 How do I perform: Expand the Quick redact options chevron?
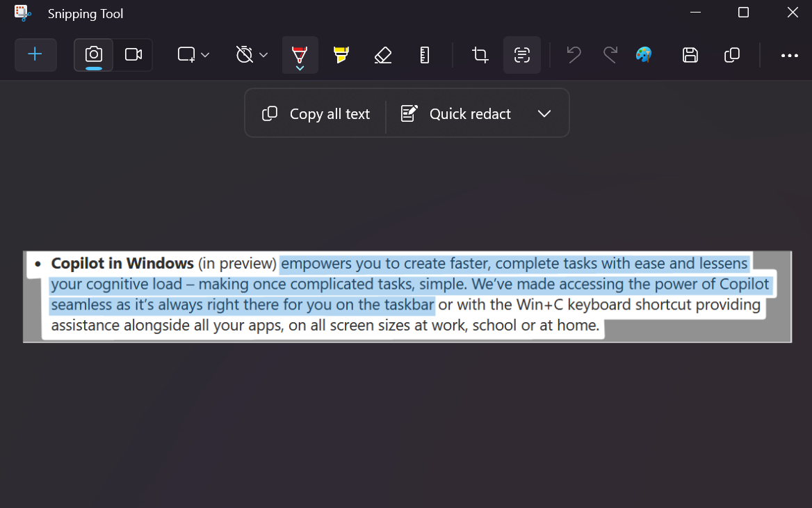pyautogui.click(x=544, y=113)
